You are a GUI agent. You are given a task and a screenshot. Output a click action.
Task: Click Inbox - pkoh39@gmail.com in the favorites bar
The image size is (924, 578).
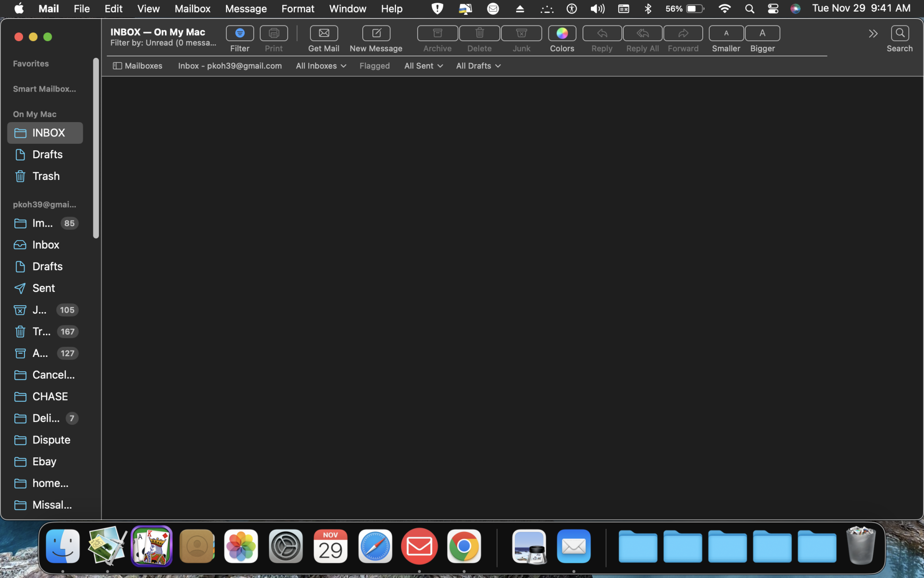(230, 66)
